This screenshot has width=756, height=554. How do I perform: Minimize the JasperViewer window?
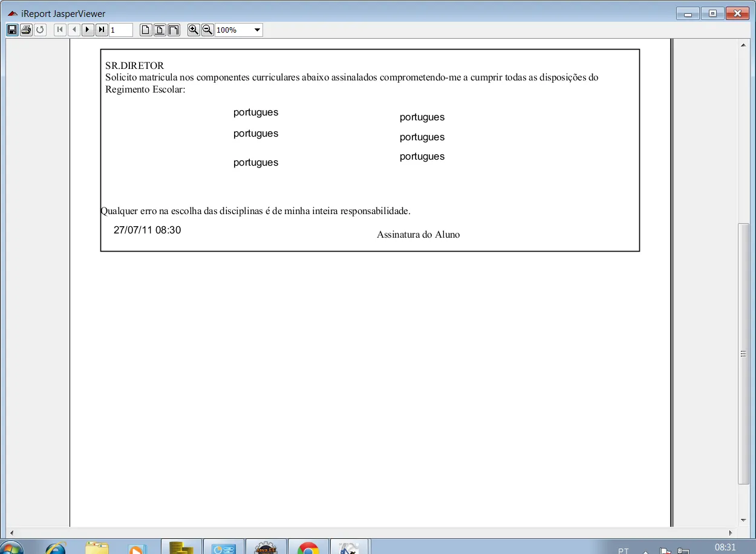[x=688, y=13]
